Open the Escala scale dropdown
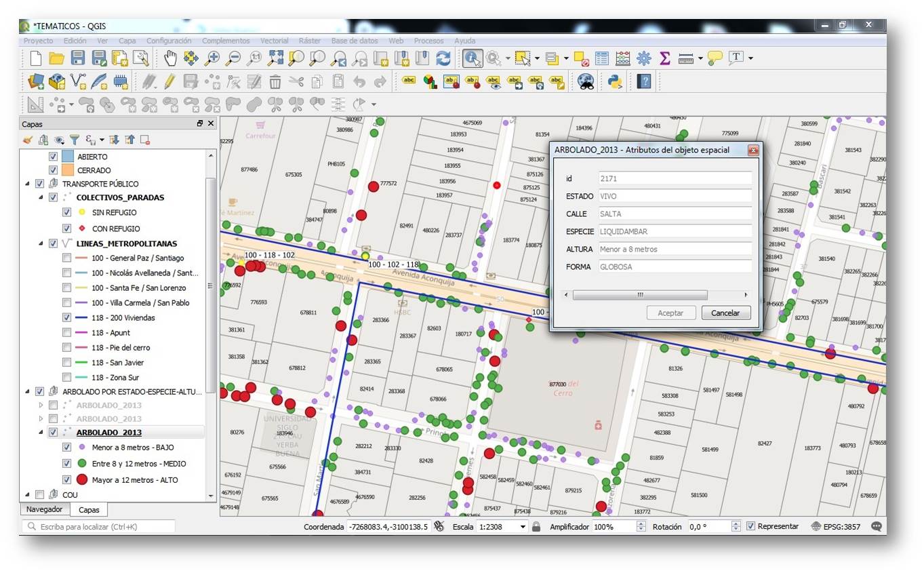The height and width of the screenshot is (573, 924). tap(523, 527)
